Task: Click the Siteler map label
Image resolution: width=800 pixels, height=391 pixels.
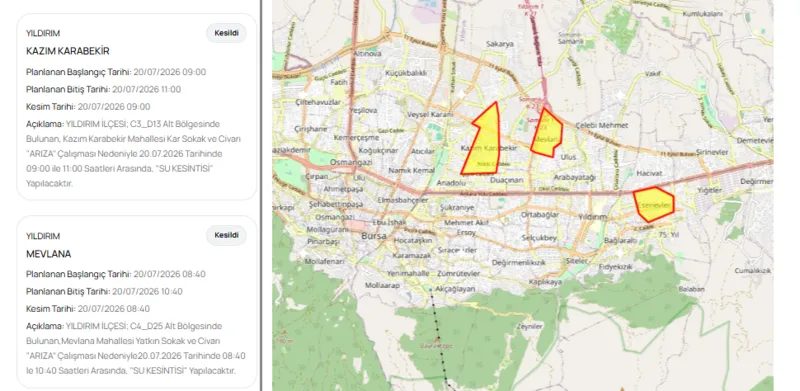Action: coord(577,261)
